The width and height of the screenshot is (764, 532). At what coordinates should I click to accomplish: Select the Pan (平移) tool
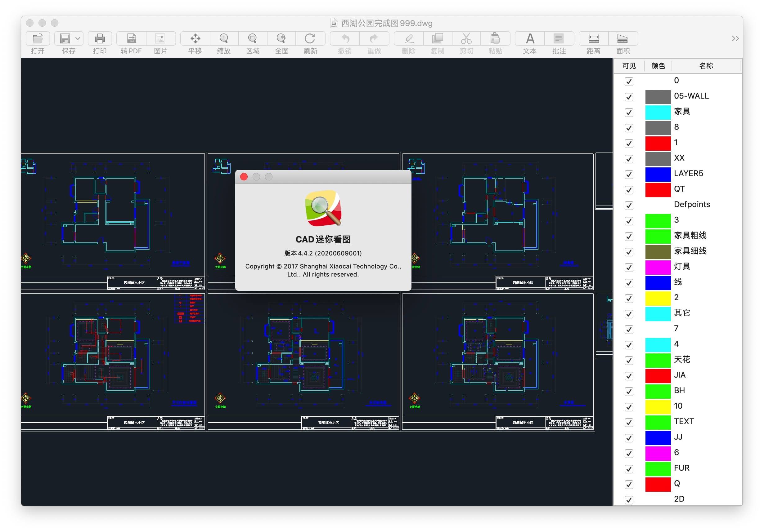(195, 39)
